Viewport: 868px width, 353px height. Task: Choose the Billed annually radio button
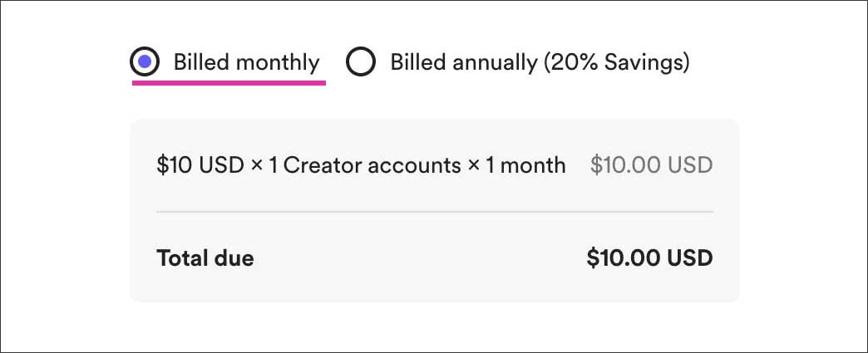point(361,62)
